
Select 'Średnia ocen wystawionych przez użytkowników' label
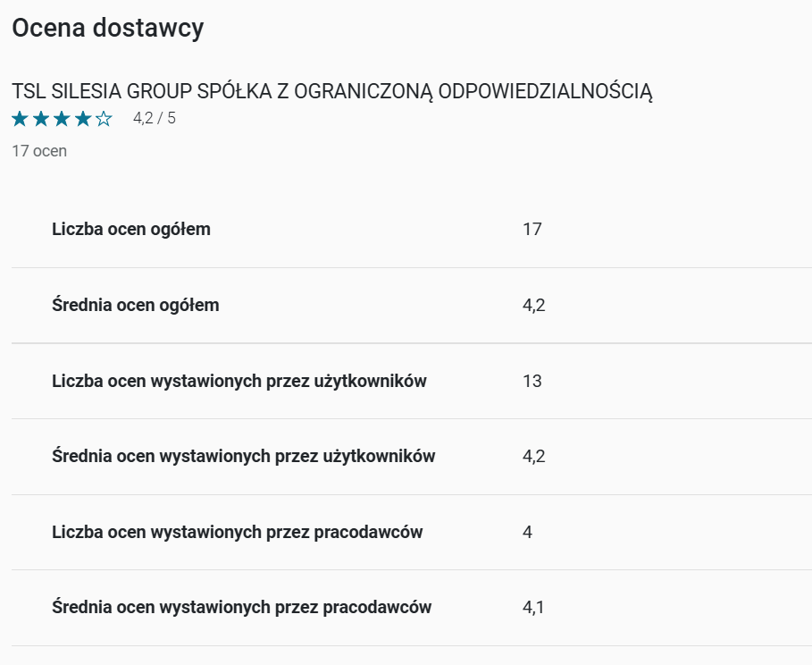coord(244,456)
